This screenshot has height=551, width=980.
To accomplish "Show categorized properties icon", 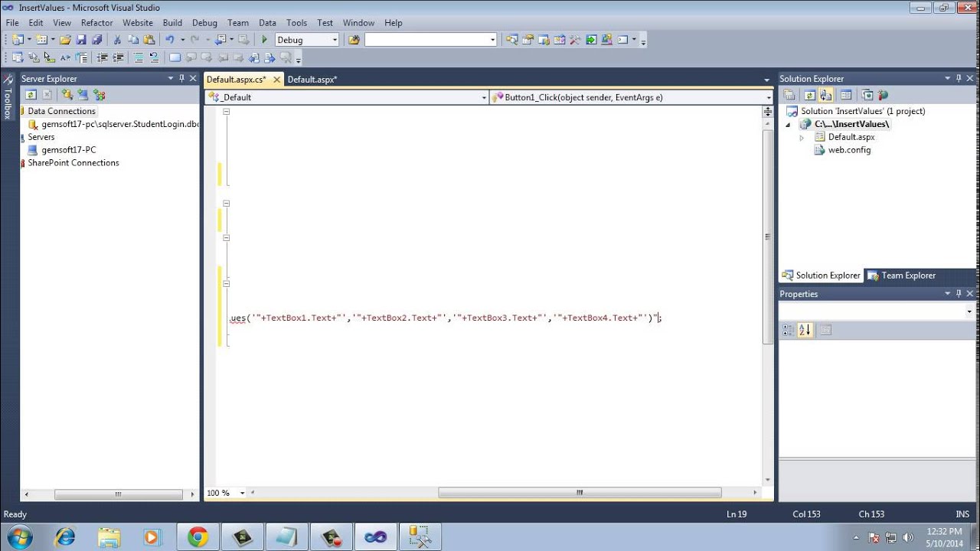I will (x=789, y=330).
